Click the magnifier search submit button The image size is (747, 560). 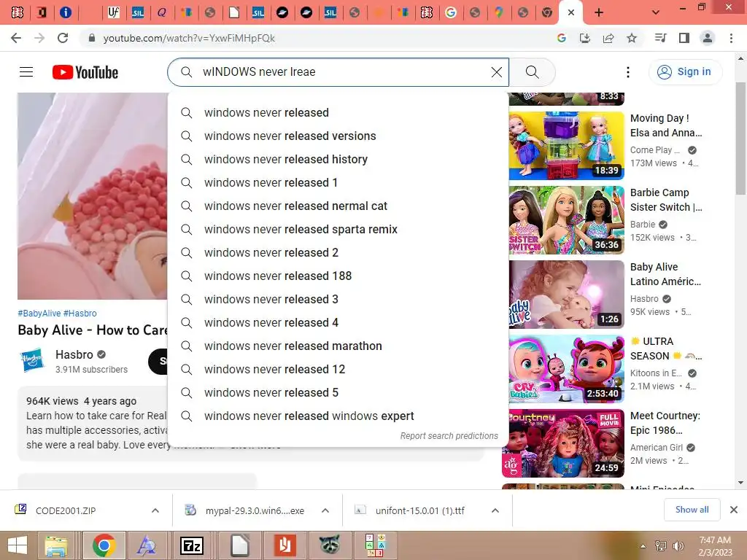532,72
